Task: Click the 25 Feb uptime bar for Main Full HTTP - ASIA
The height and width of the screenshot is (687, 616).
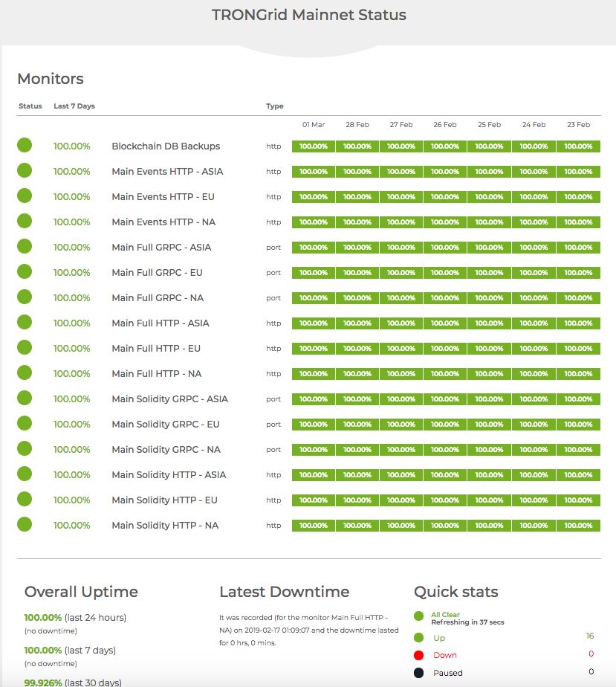Action: (x=489, y=323)
